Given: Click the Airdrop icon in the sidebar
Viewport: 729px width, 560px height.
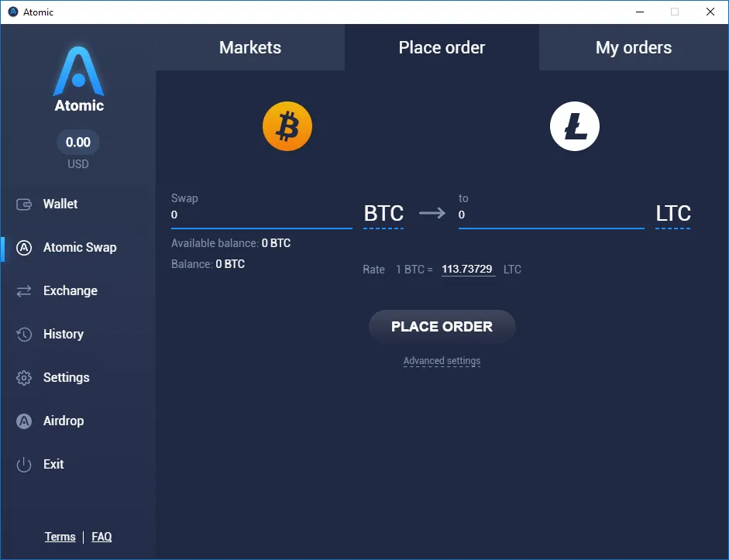Looking at the screenshot, I should tap(24, 421).
